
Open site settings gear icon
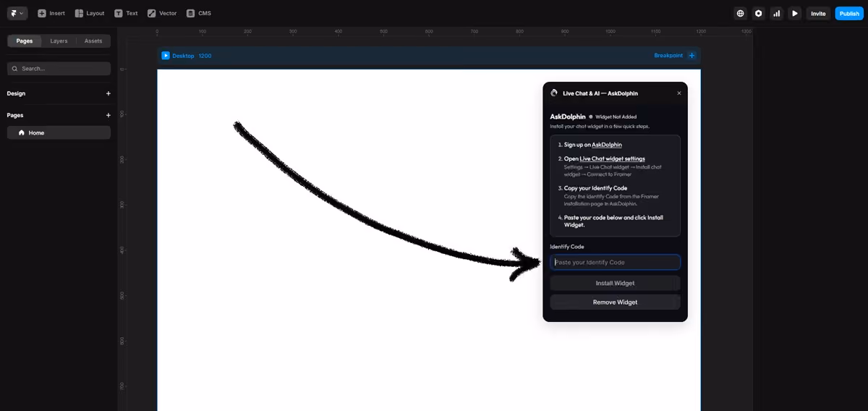click(758, 13)
